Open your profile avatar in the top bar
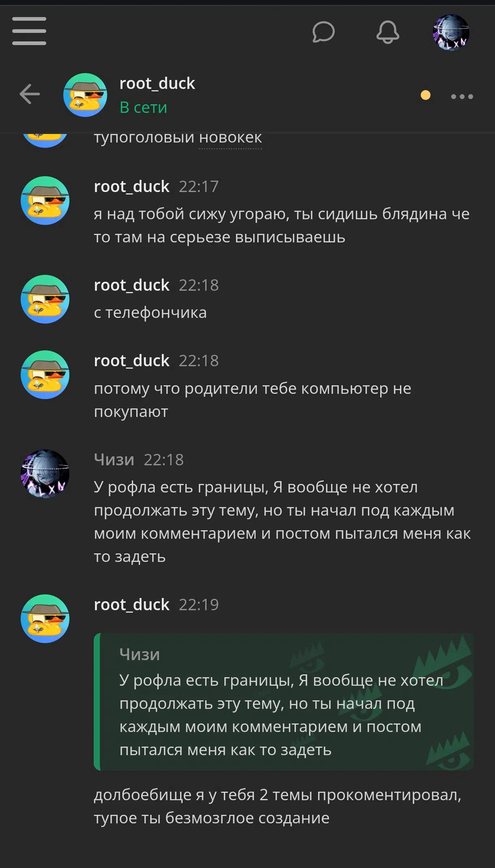This screenshot has width=495, height=868. 451,32
